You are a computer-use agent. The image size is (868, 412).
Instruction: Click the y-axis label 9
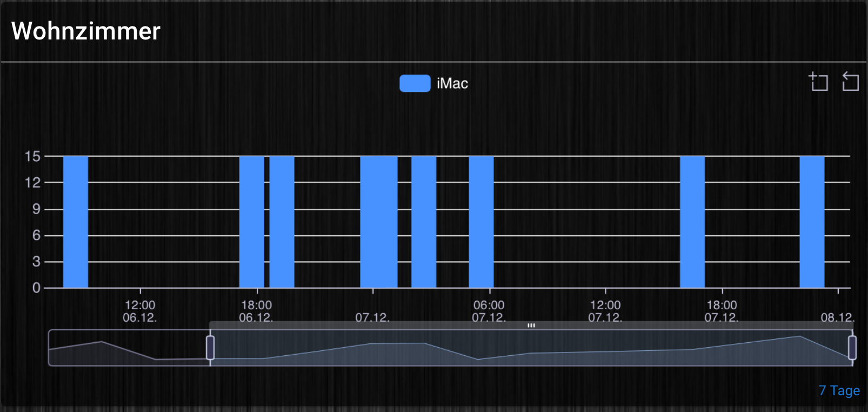(36, 209)
